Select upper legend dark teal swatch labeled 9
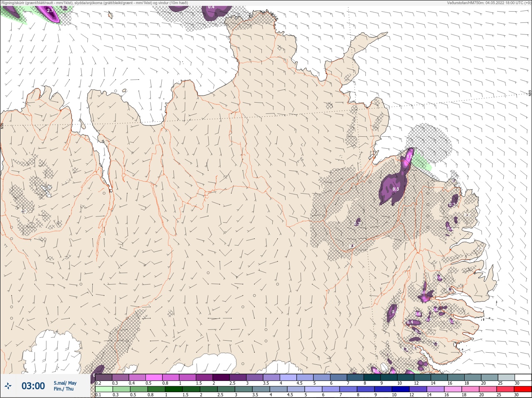 (389, 377)
